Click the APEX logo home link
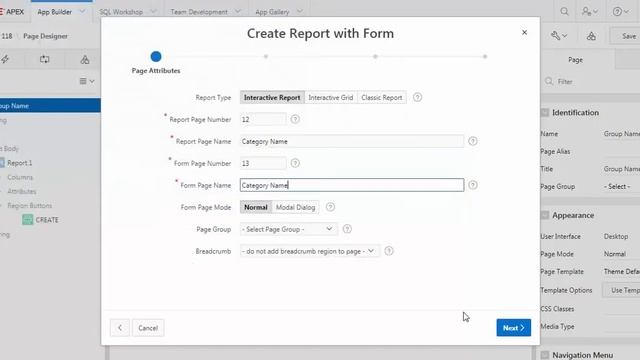 coord(12,12)
